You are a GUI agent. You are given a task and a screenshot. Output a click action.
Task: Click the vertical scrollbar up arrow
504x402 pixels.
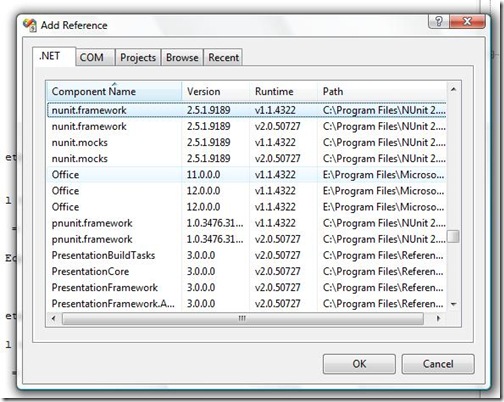point(453,89)
